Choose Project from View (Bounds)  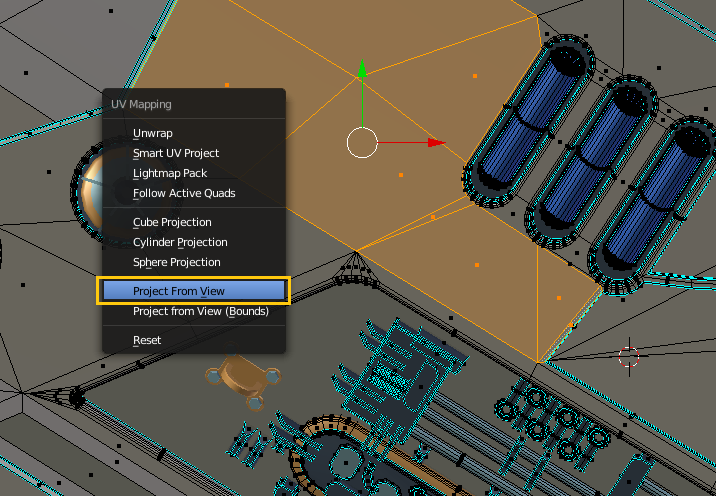(194, 311)
